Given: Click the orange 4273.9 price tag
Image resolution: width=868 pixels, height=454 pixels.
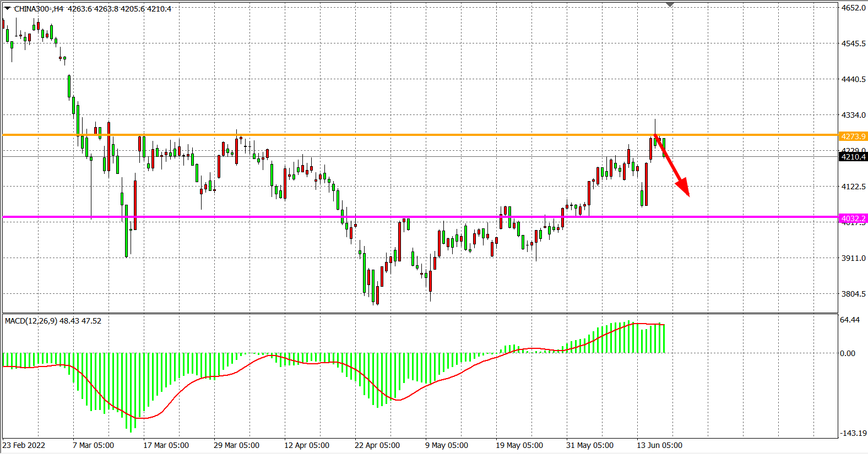Looking at the screenshot, I should [x=853, y=136].
